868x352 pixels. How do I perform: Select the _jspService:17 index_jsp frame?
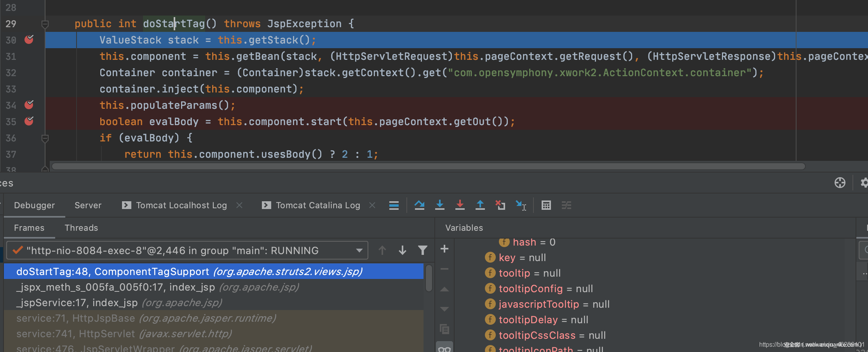(x=214, y=302)
